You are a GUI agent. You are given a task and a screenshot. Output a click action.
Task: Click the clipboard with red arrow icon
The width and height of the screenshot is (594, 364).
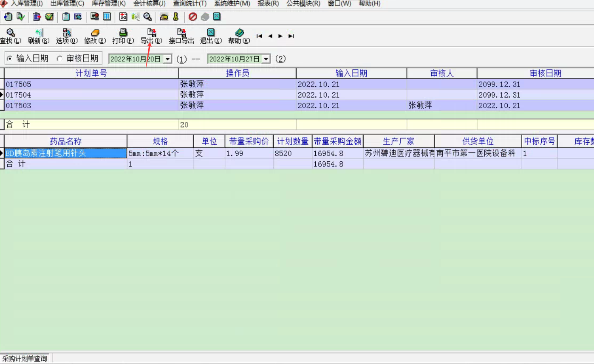pyautogui.click(x=37, y=17)
